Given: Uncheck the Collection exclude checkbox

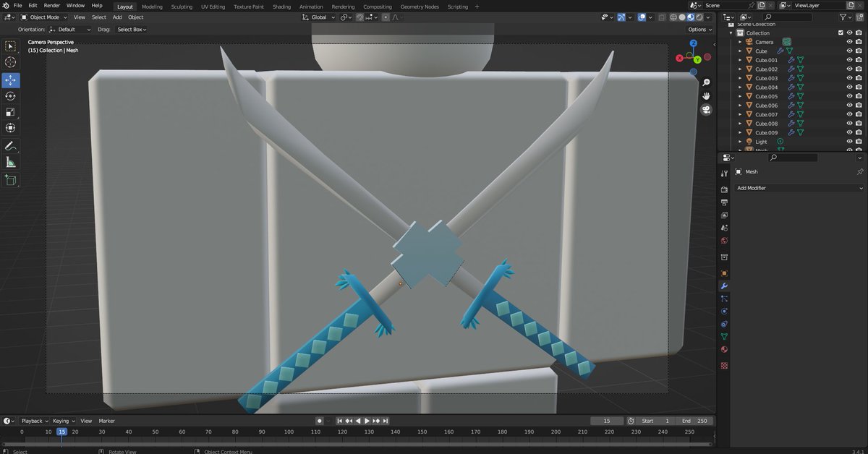Looking at the screenshot, I should click(840, 33).
